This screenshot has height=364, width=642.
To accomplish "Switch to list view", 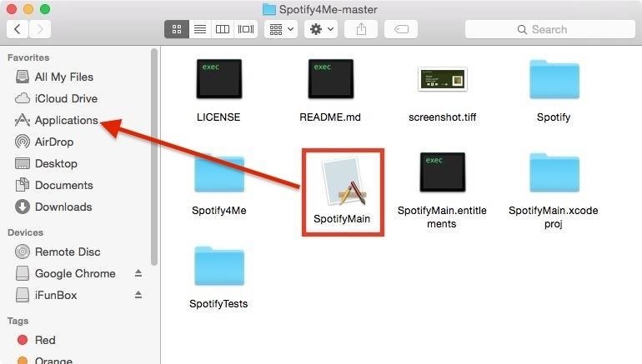I will click(x=200, y=29).
